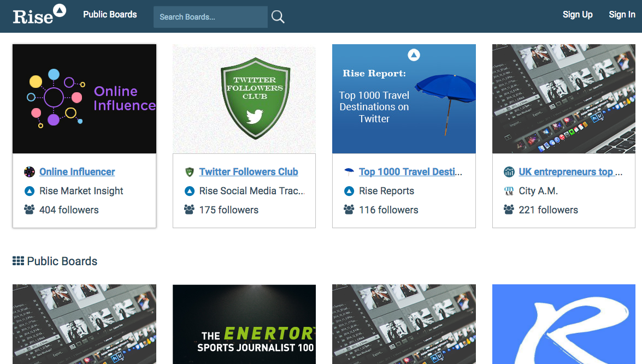Open the Sign In link
This screenshot has width=642, height=364.
[622, 15]
